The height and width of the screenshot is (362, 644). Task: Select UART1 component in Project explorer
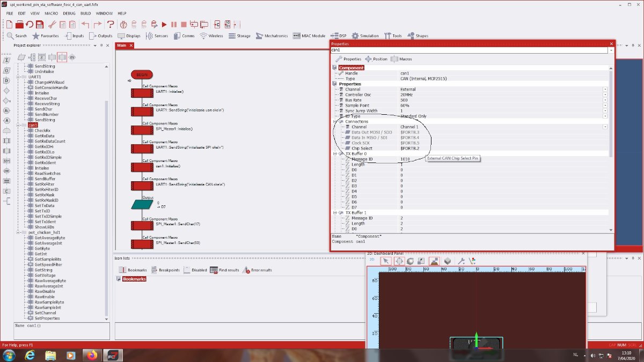pos(34,77)
